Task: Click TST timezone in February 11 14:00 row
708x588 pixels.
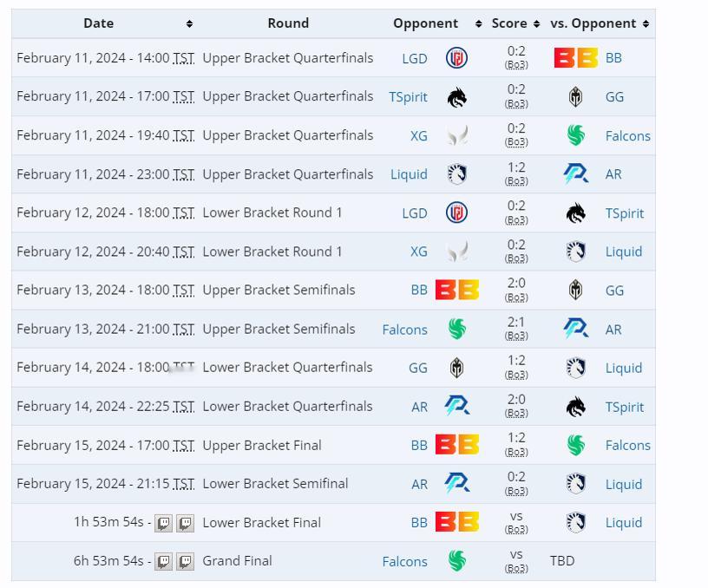Action: tap(183, 58)
